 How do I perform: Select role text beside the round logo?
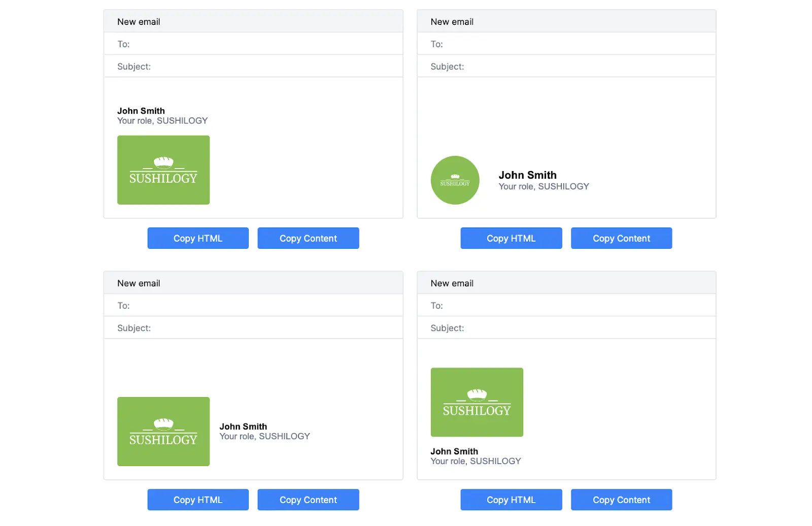click(544, 186)
